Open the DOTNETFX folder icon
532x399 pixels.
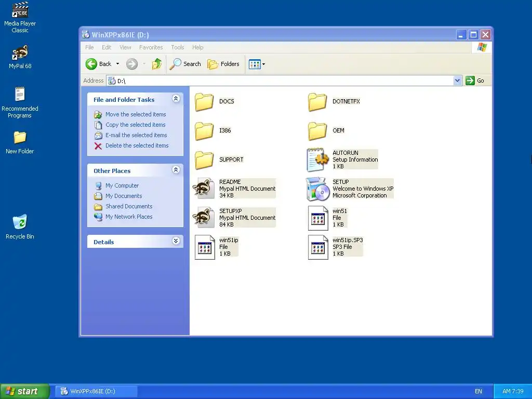click(x=317, y=102)
